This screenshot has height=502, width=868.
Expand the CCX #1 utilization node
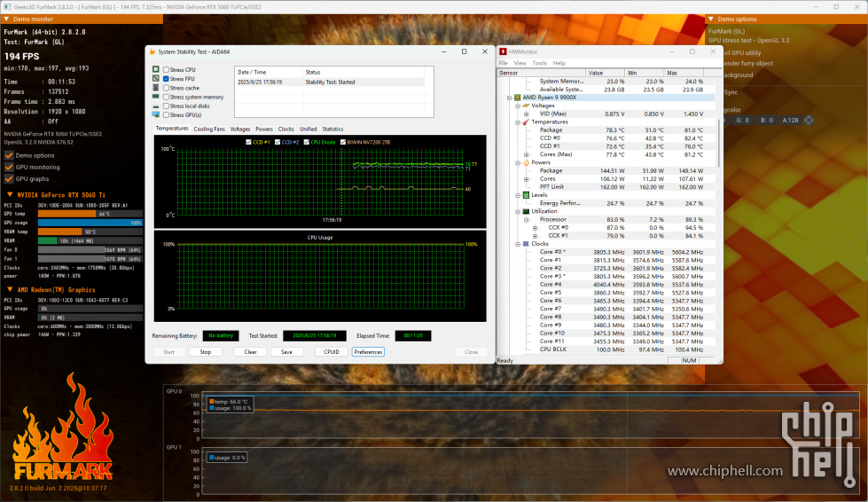click(x=535, y=236)
